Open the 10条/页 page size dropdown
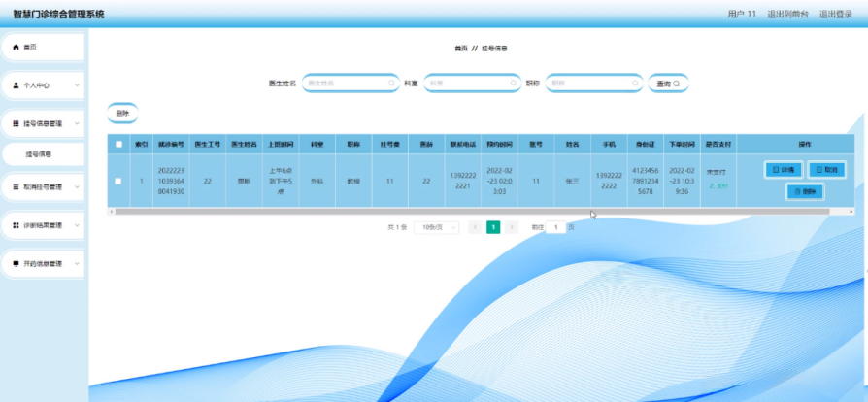The image size is (868, 402). tap(436, 227)
